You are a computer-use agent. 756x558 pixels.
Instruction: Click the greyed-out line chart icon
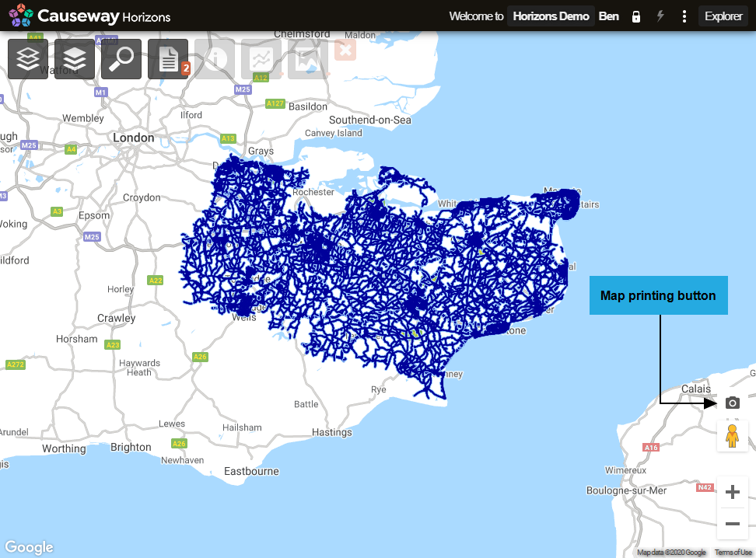(x=261, y=59)
